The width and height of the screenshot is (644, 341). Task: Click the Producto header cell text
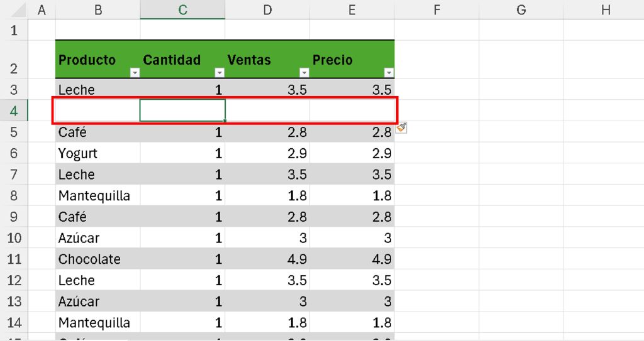click(x=87, y=60)
